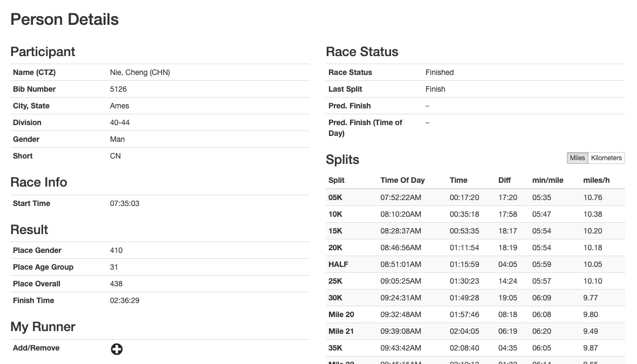Viewport: 637px width, 364px height.
Task: Click the name "Nie, Cheng (CHN)"
Action: click(140, 72)
